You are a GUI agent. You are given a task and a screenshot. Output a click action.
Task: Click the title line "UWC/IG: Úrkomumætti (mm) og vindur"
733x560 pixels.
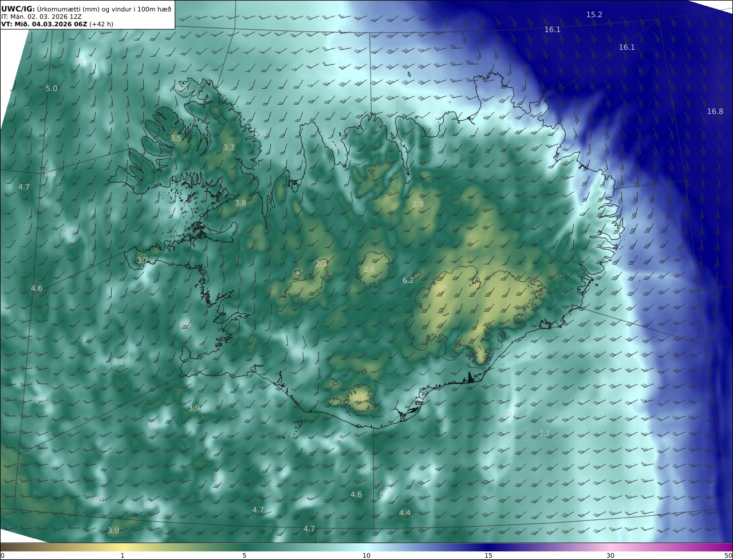(x=86, y=9)
